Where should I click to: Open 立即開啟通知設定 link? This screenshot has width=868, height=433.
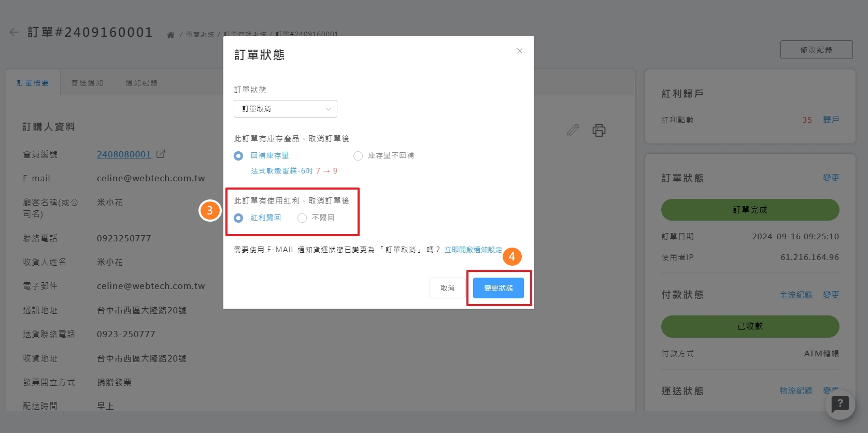click(473, 250)
